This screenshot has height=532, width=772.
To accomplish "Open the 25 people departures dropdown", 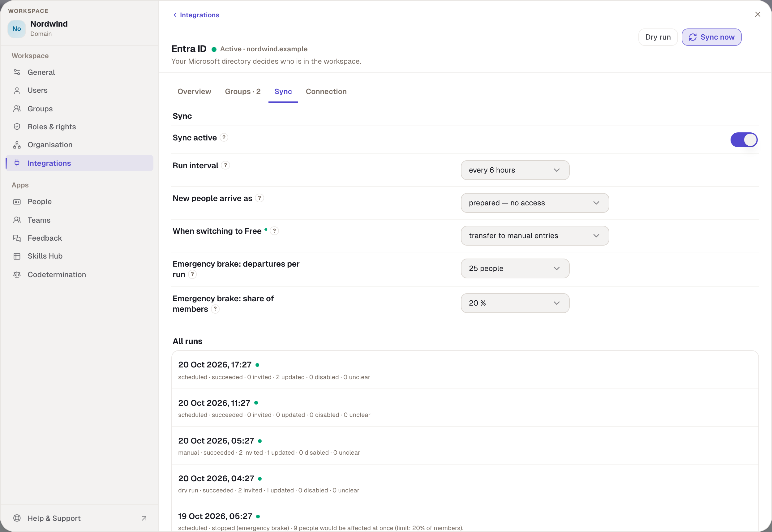I will (515, 268).
